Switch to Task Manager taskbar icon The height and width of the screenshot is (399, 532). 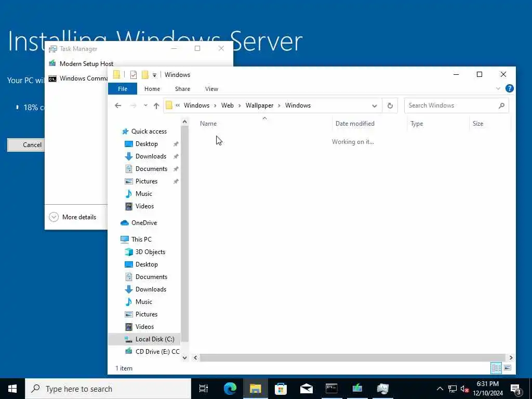(383, 389)
